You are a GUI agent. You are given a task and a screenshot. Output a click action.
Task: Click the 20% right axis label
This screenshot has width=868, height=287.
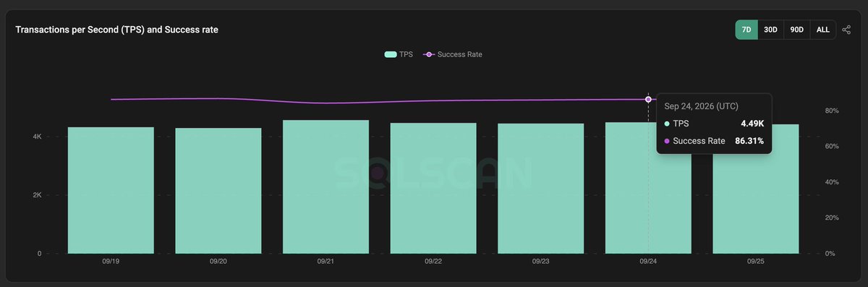pos(831,218)
